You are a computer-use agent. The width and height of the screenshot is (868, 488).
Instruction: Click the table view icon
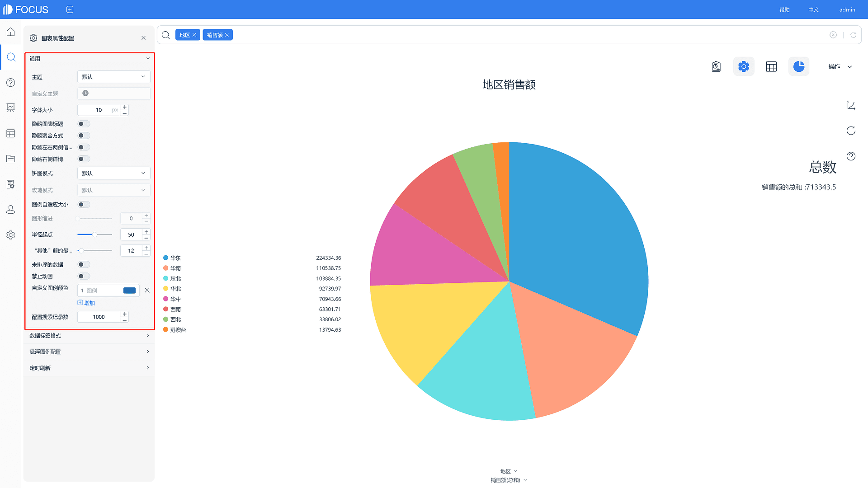[771, 66]
